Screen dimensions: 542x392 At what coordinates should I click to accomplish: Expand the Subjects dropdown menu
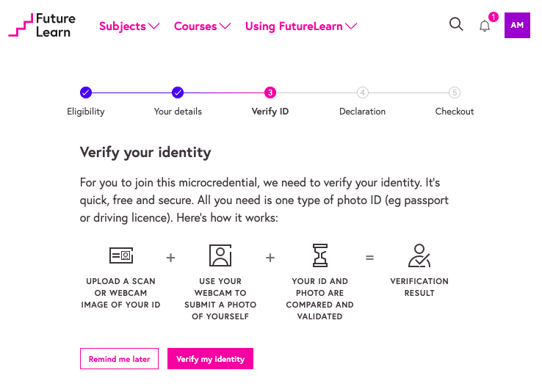coord(129,26)
